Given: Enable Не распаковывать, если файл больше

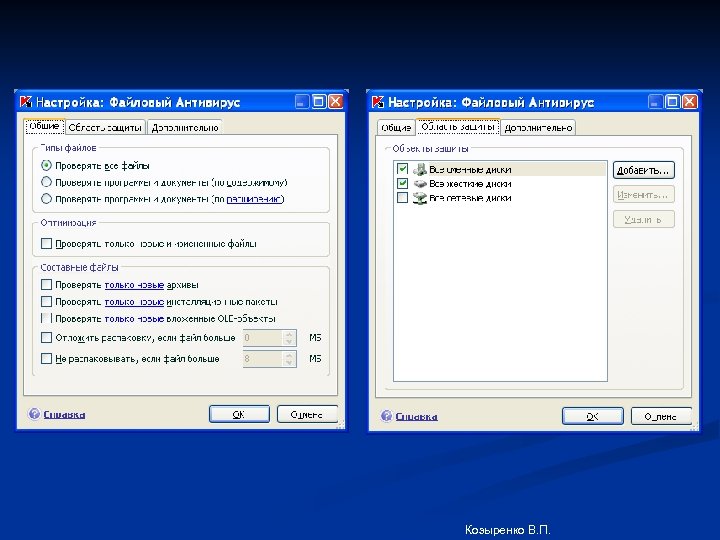Looking at the screenshot, I should 46,358.
